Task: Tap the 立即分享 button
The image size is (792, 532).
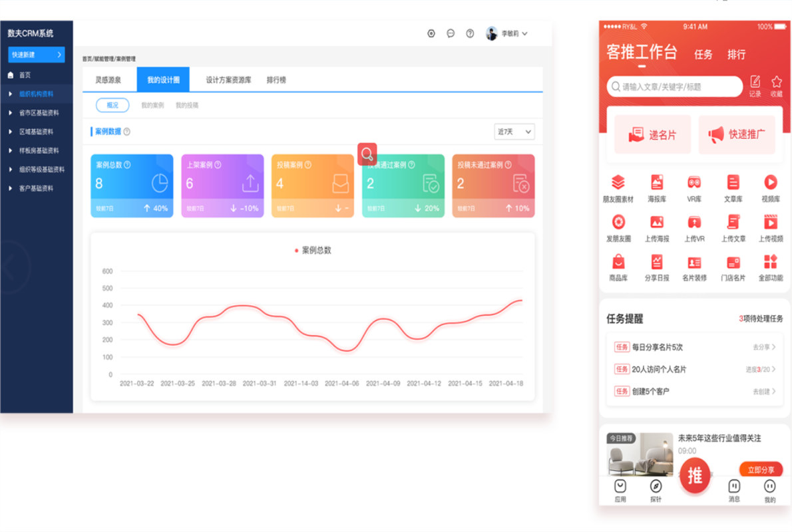Action: [760, 470]
